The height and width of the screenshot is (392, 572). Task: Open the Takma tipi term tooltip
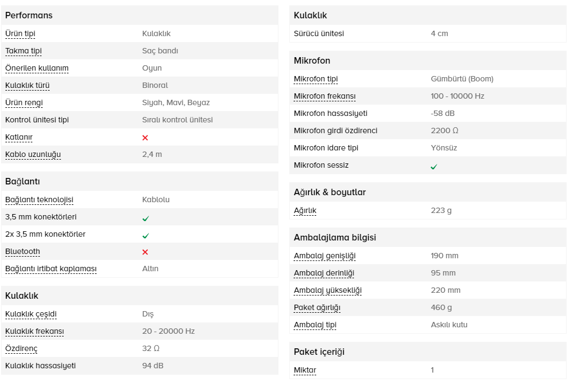[23, 51]
